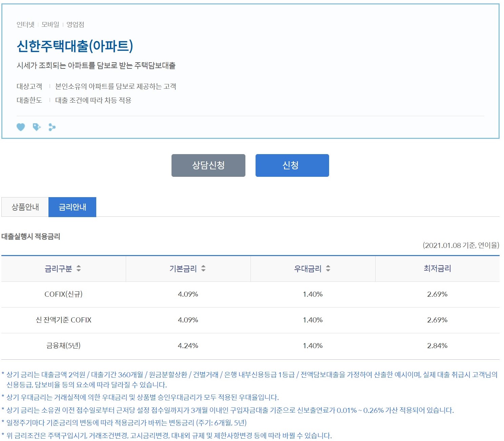
Task: Click the blue 신청 button
Action: [292, 165]
